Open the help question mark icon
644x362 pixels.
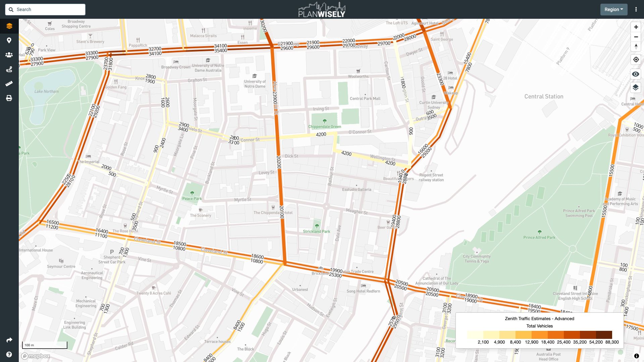coord(9,354)
